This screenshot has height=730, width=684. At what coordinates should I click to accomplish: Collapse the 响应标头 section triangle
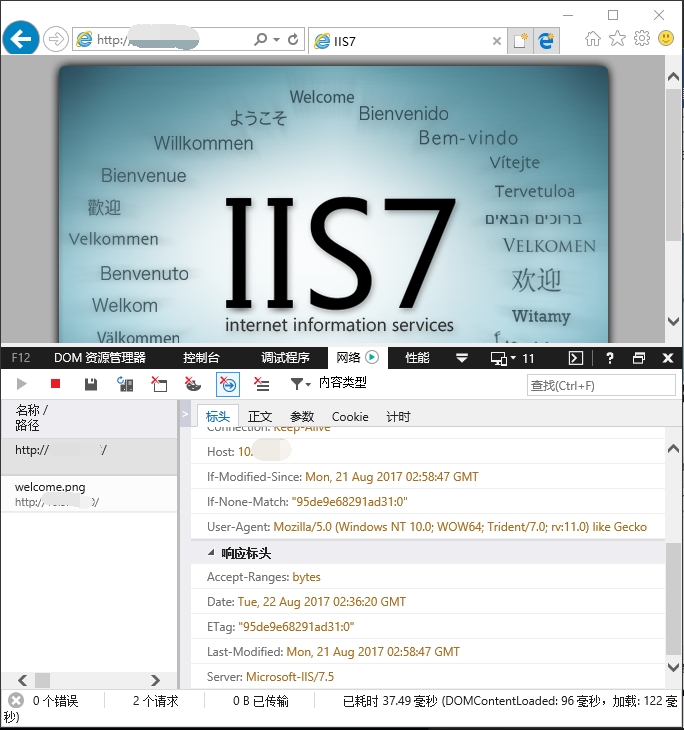coord(211,553)
